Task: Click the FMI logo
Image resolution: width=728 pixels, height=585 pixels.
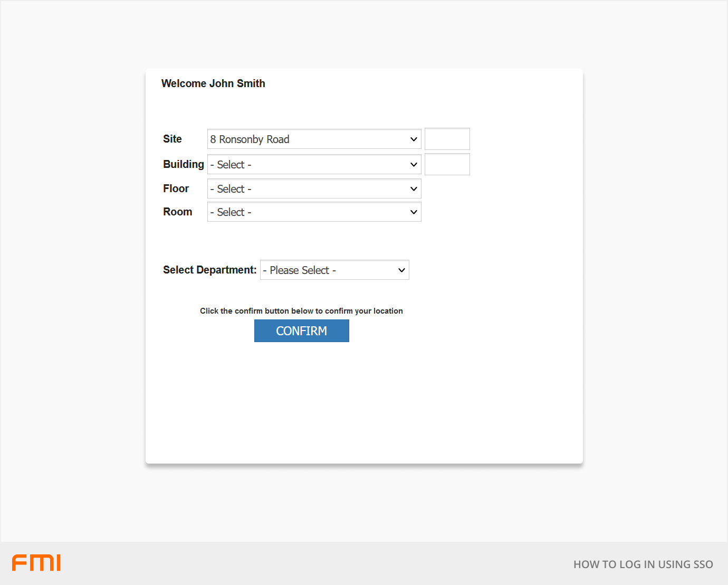Action: [x=36, y=563]
